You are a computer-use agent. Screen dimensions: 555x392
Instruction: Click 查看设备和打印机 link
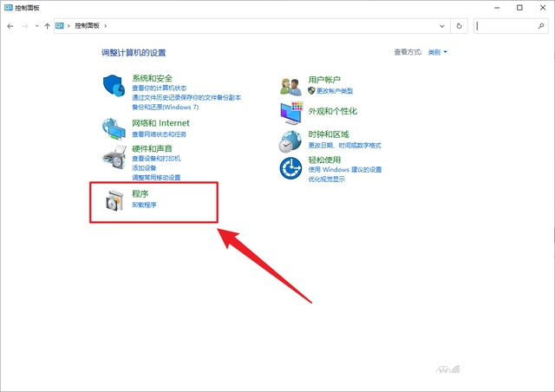tap(156, 159)
